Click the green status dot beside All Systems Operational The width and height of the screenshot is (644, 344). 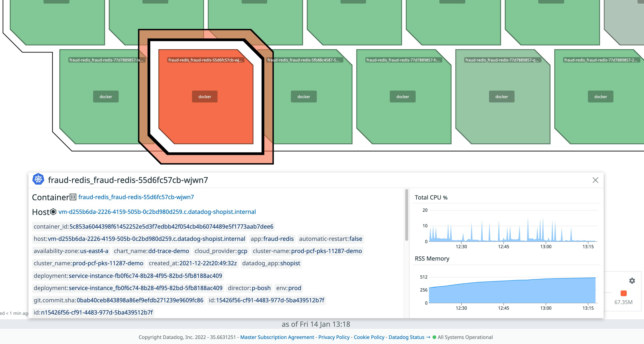click(x=434, y=337)
